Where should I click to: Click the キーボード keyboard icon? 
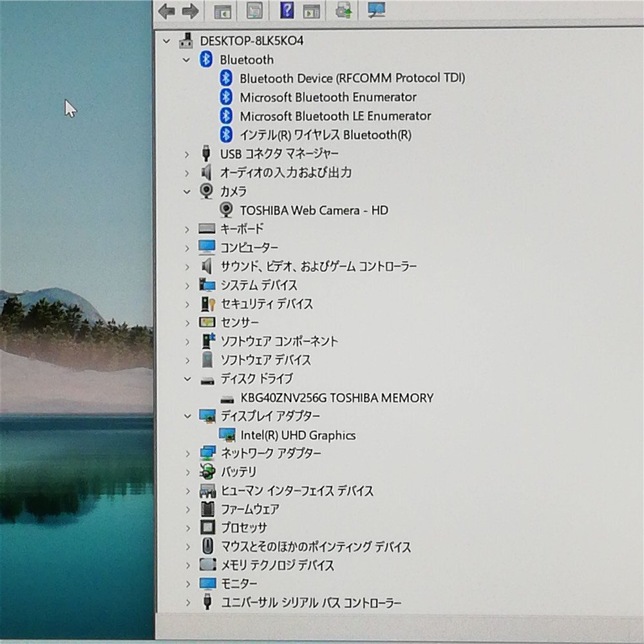207,229
